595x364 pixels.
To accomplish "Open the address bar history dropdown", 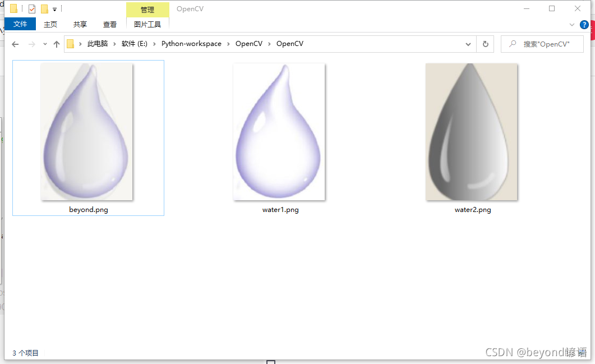I will [468, 44].
